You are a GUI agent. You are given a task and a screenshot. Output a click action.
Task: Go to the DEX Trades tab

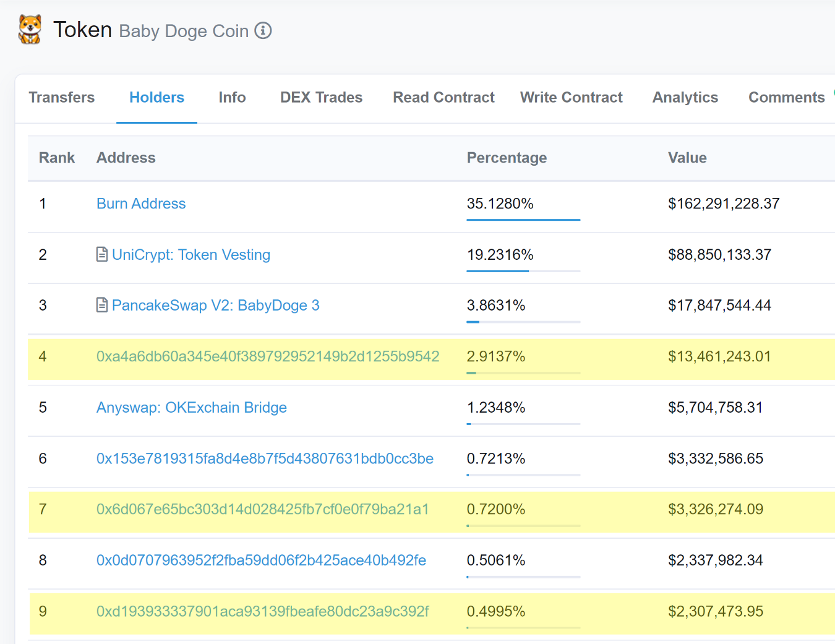click(x=321, y=98)
